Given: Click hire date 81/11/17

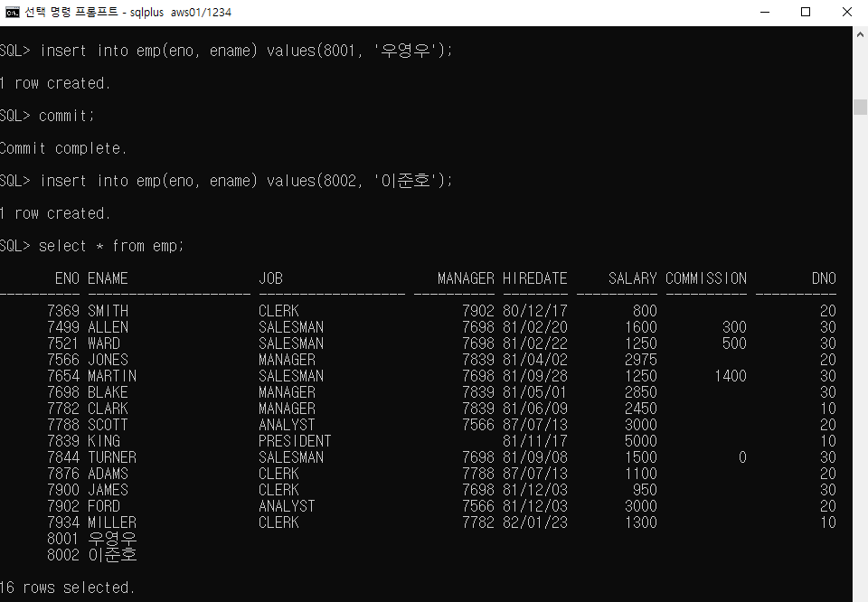Looking at the screenshot, I should click(x=534, y=441).
